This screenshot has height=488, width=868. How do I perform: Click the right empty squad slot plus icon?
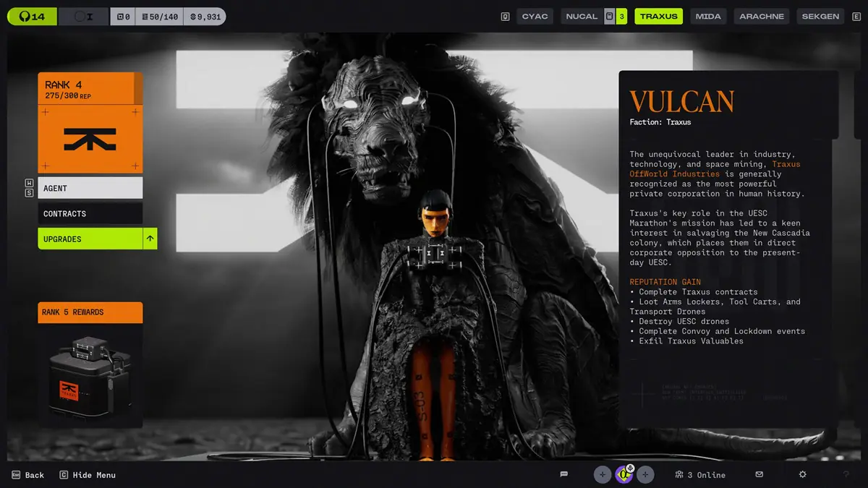pos(645,474)
